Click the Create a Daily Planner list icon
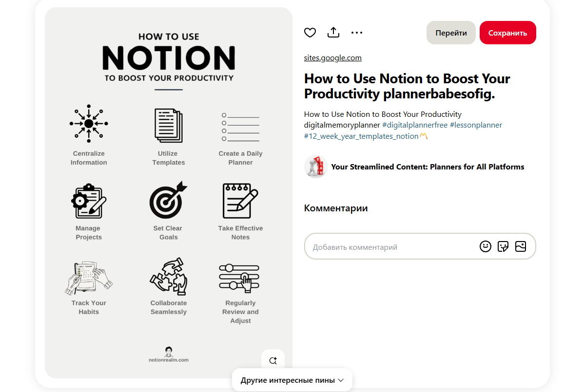The image size is (584, 392). tap(240, 127)
